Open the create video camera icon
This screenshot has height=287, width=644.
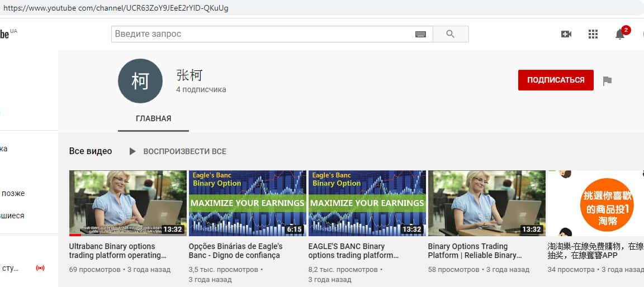tap(566, 34)
